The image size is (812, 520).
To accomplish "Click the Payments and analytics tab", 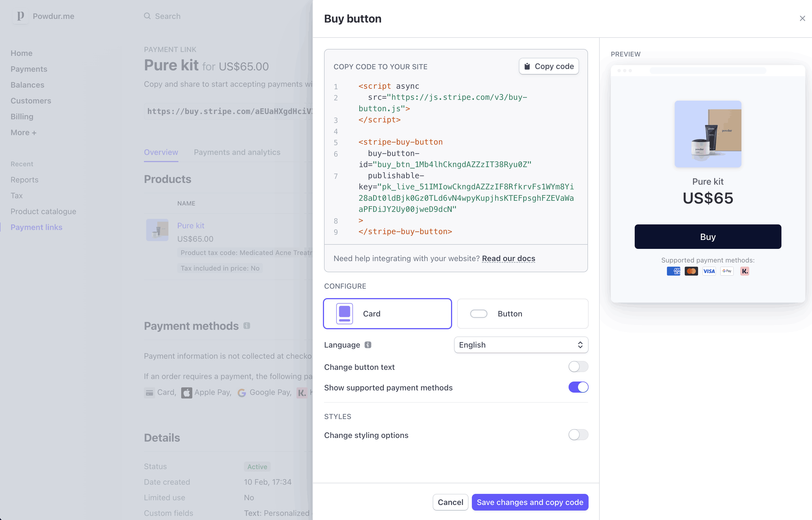I will (x=237, y=152).
